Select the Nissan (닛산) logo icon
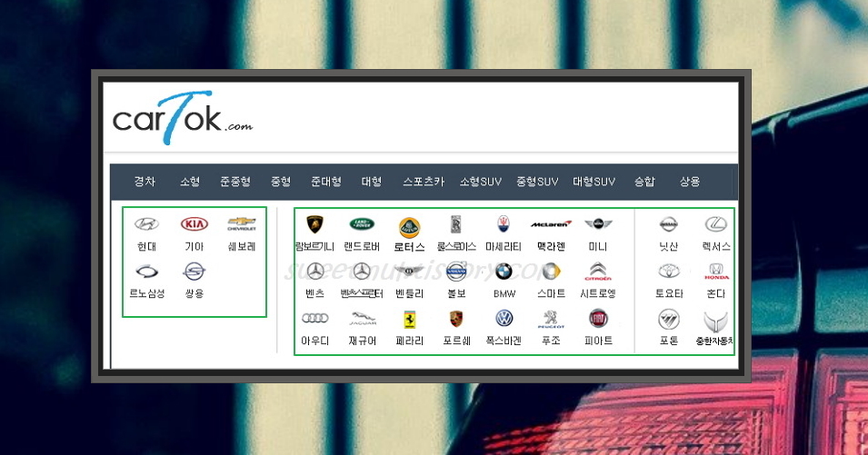The image size is (868, 455). (669, 224)
